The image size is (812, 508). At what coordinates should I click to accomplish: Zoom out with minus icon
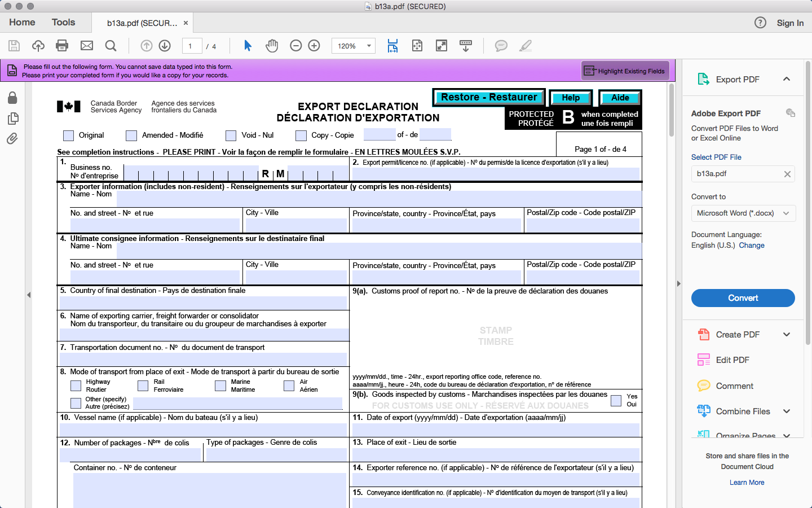pyautogui.click(x=296, y=46)
